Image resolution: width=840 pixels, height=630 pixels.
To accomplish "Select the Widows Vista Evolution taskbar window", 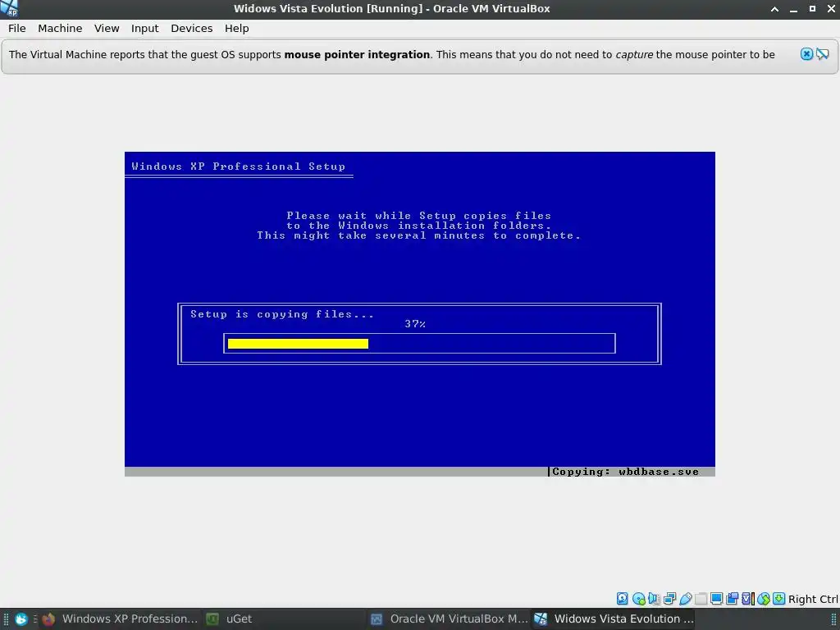I will coord(614,619).
